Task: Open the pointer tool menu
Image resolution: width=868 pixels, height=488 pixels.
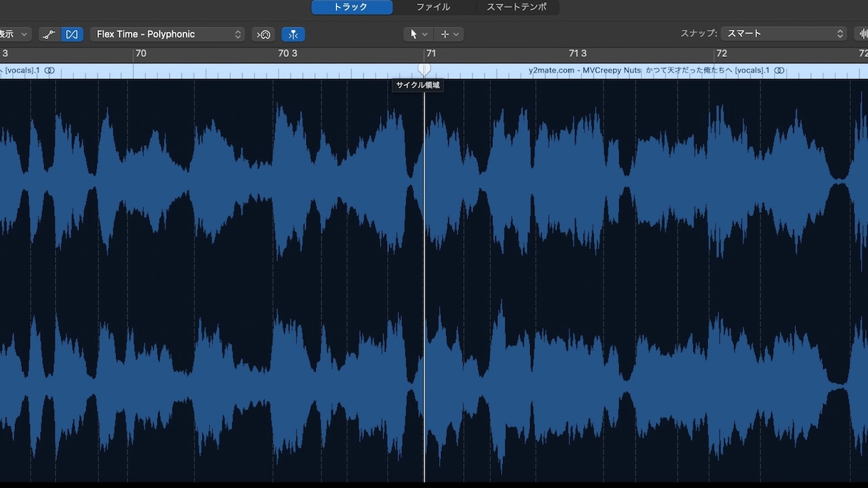Action: coord(418,34)
